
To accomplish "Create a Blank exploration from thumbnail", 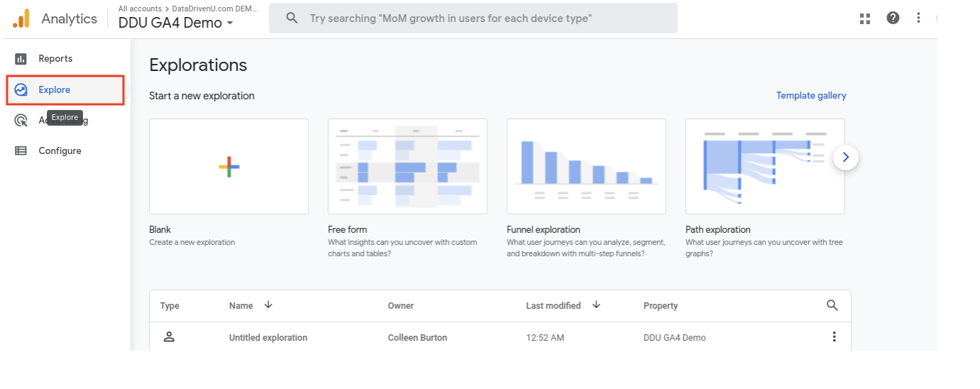I will click(x=229, y=167).
